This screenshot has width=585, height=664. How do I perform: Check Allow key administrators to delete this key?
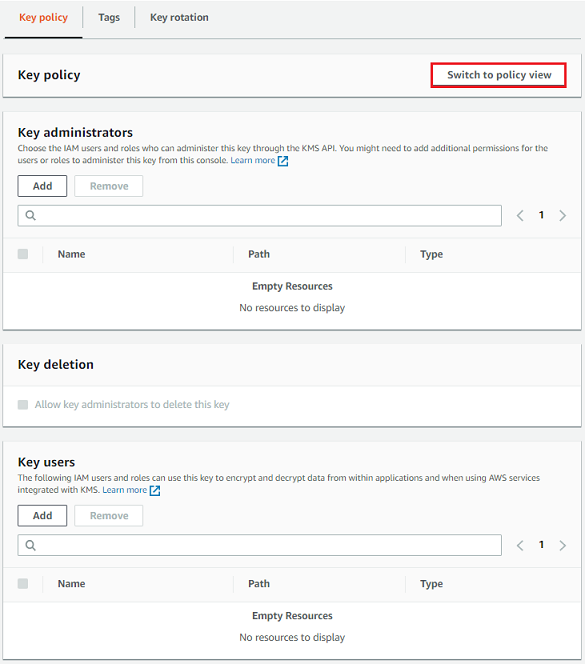point(23,404)
